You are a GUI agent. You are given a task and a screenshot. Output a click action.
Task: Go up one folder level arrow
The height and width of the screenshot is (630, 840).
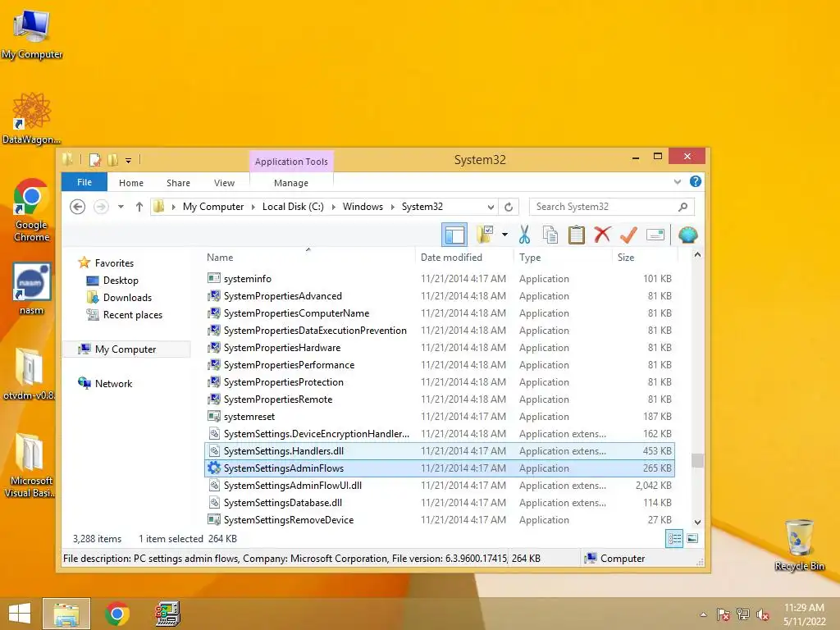(x=139, y=207)
